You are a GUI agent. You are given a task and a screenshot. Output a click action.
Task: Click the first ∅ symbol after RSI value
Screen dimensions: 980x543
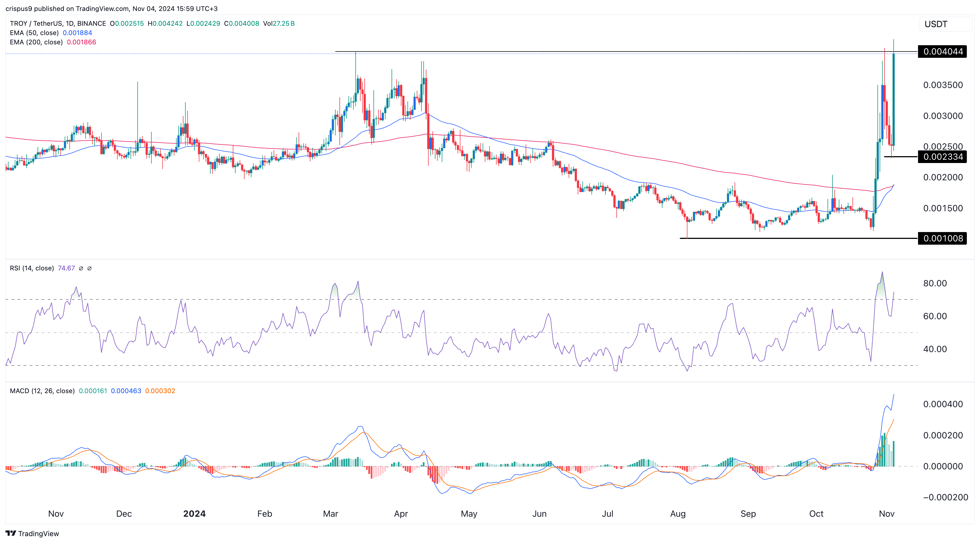(x=81, y=268)
